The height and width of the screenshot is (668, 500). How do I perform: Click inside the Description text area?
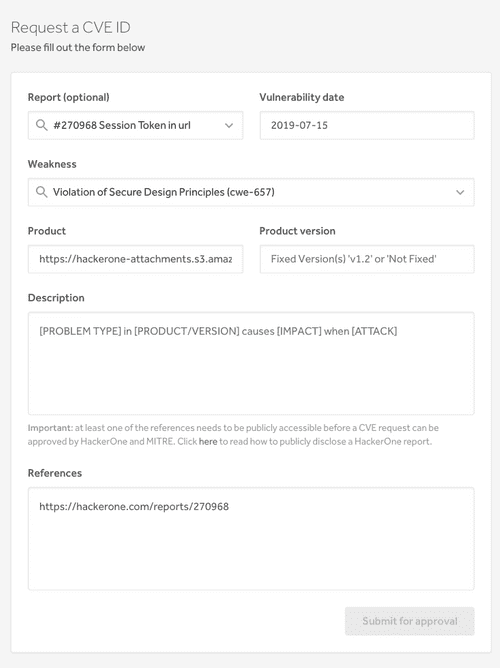(x=251, y=363)
